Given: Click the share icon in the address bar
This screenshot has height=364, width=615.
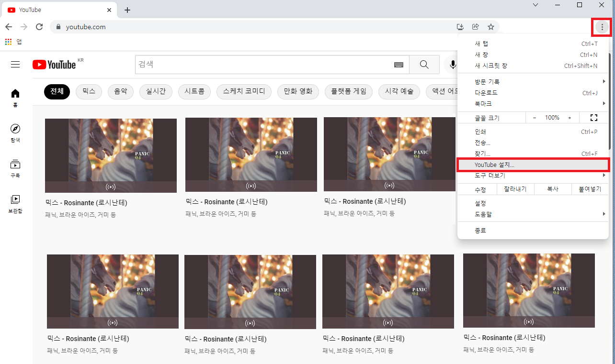Looking at the screenshot, I should 476,27.
